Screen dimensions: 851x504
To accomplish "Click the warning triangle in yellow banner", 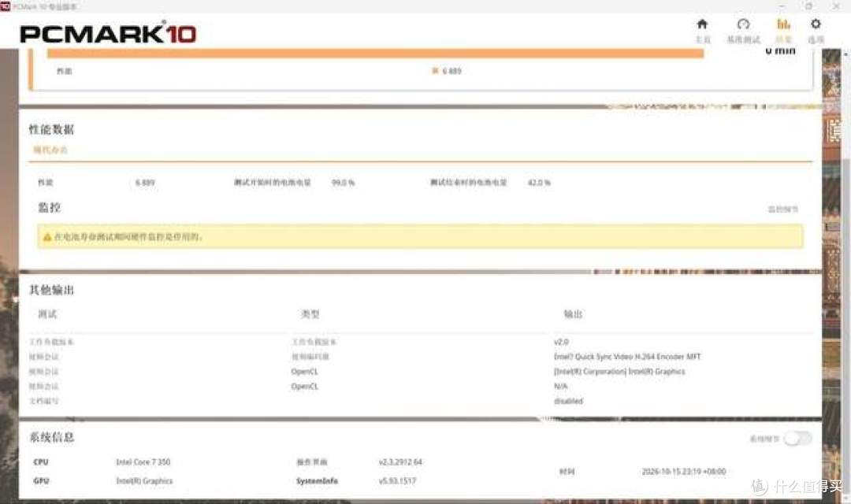I will (x=47, y=237).
